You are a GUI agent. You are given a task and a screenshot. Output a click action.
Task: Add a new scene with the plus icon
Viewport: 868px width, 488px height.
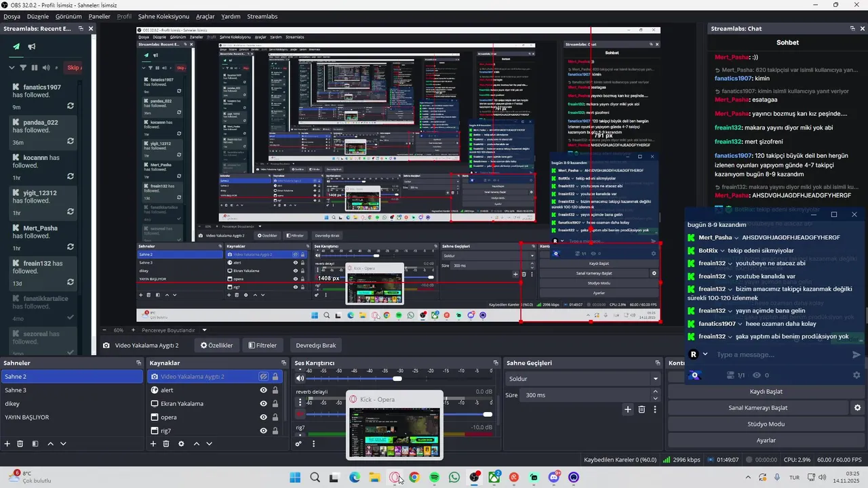tap(7, 444)
